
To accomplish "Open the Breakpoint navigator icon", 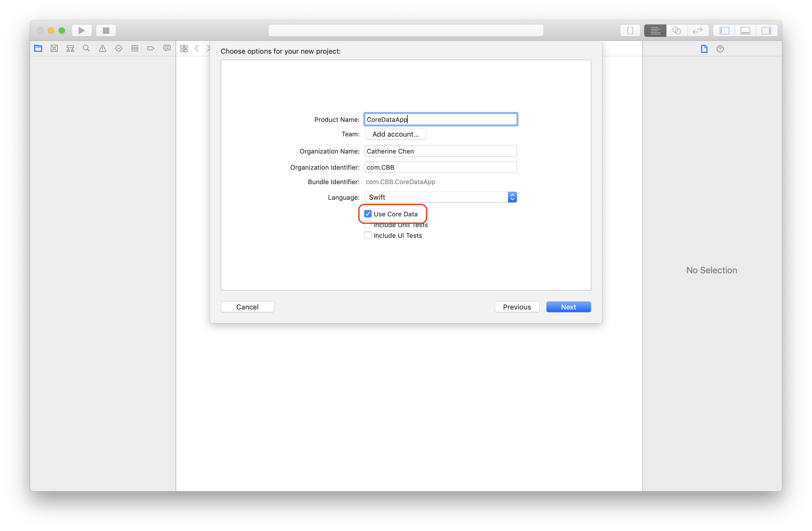I will (x=151, y=48).
